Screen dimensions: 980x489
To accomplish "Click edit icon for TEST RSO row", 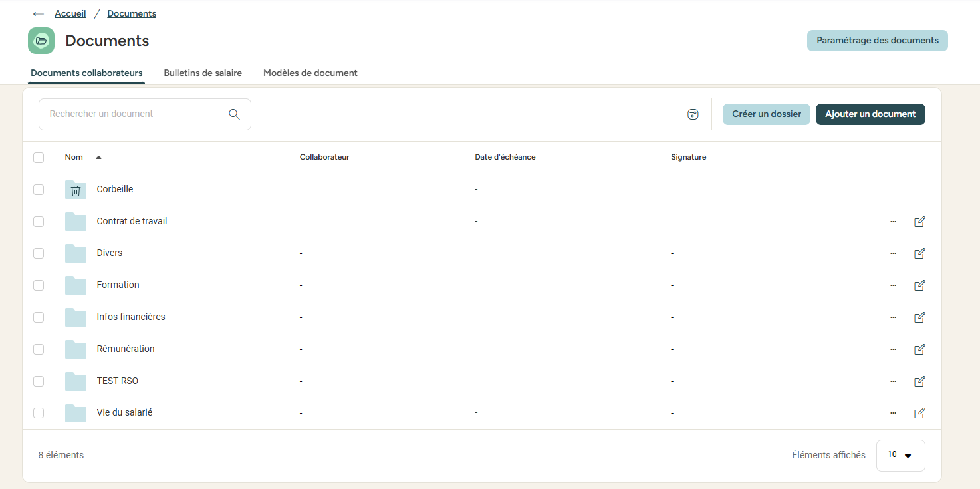I will [919, 381].
